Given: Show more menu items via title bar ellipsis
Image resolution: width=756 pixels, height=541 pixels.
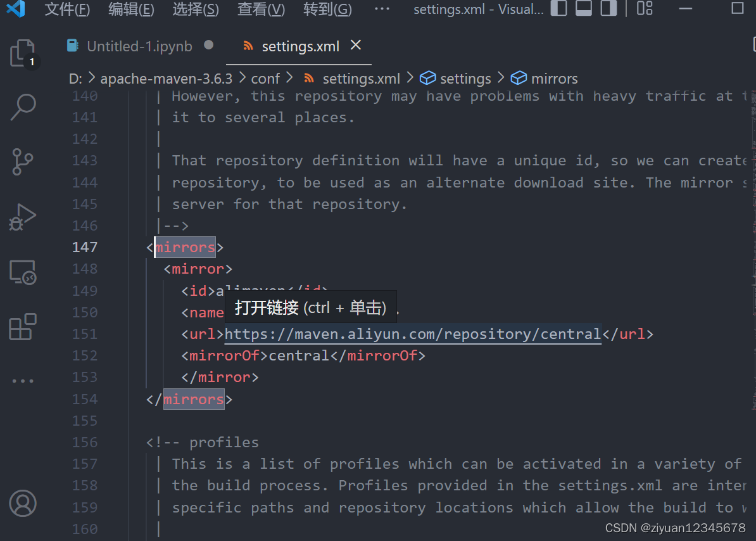Looking at the screenshot, I should point(382,9).
